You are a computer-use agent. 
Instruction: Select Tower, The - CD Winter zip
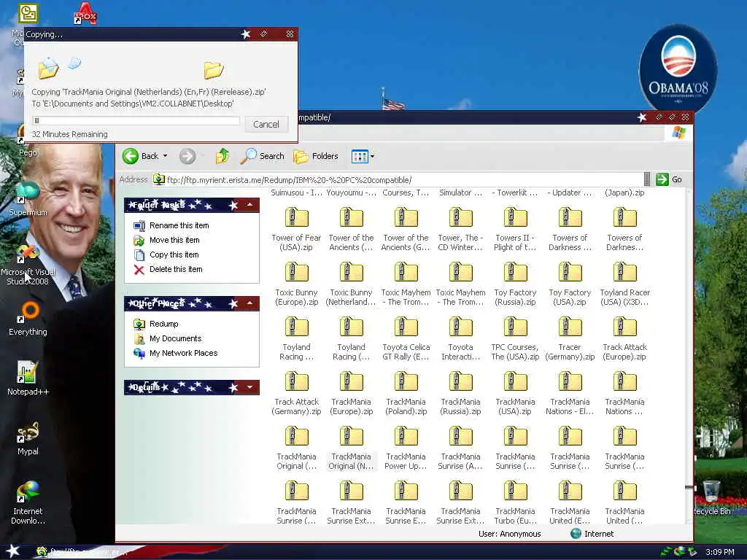[461, 230]
